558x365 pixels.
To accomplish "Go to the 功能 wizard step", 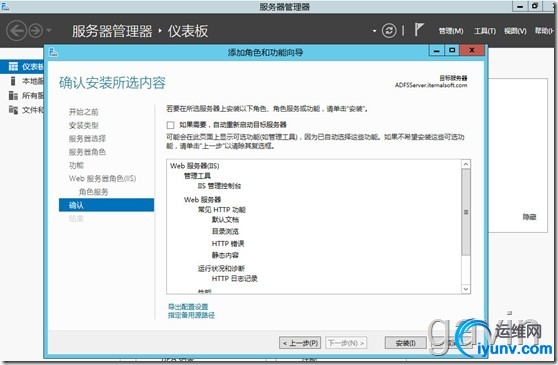I will (76, 165).
